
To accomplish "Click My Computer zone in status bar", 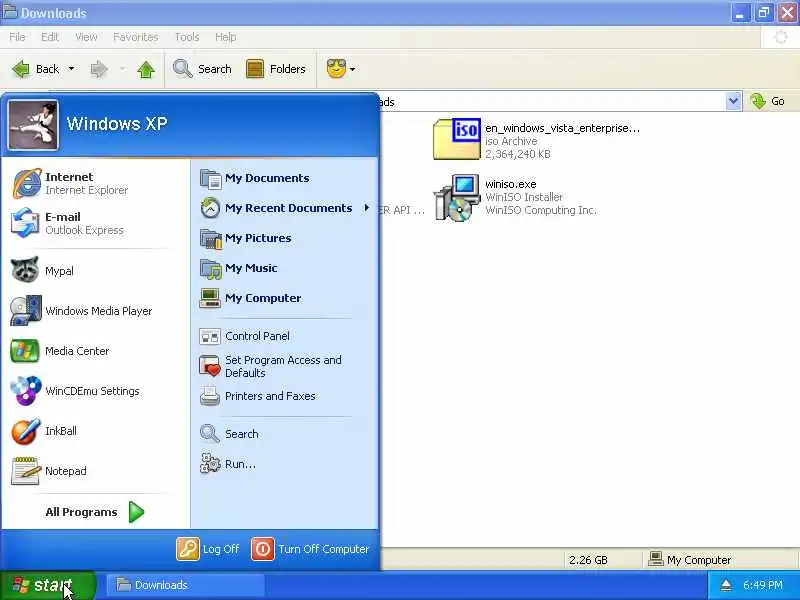I will point(689,560).
